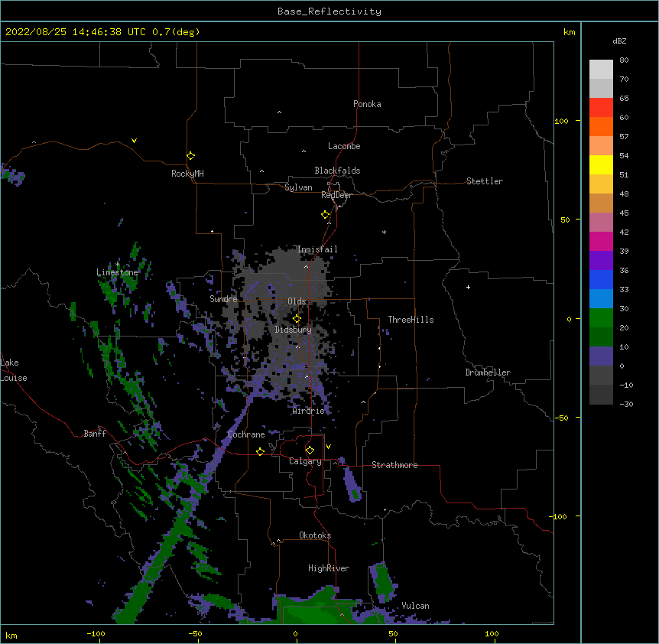Image resolution: width=659 pixels, height=644 pixels.
Task: Pick the bright green 20-30 dBZ legend swatch
Action: point(601,318)
